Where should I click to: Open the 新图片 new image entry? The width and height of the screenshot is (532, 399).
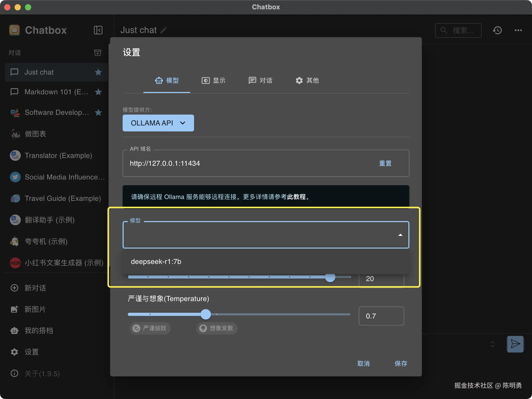[x=35, y=309]
